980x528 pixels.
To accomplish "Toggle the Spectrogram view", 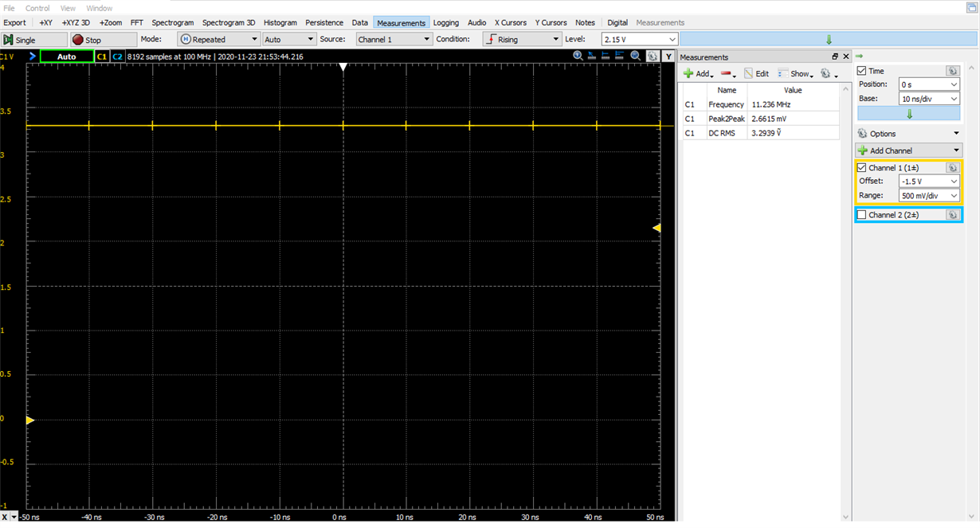I will (172, 22).
